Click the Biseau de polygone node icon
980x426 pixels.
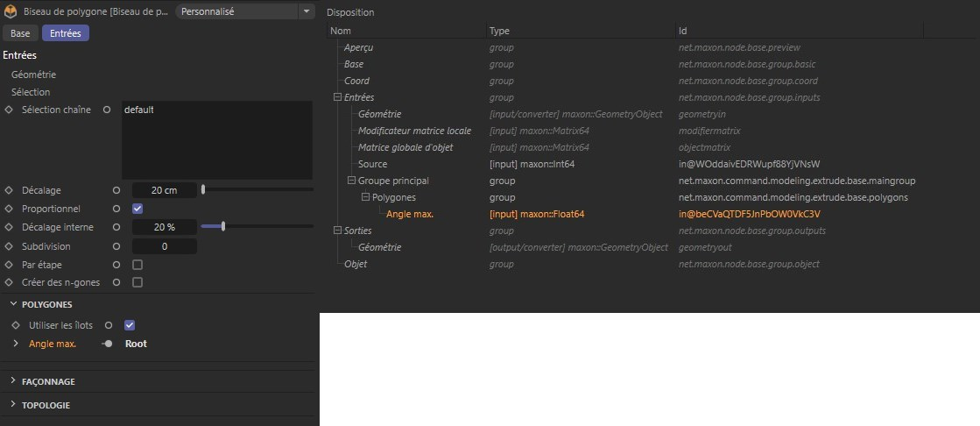[x=10, y=12]
